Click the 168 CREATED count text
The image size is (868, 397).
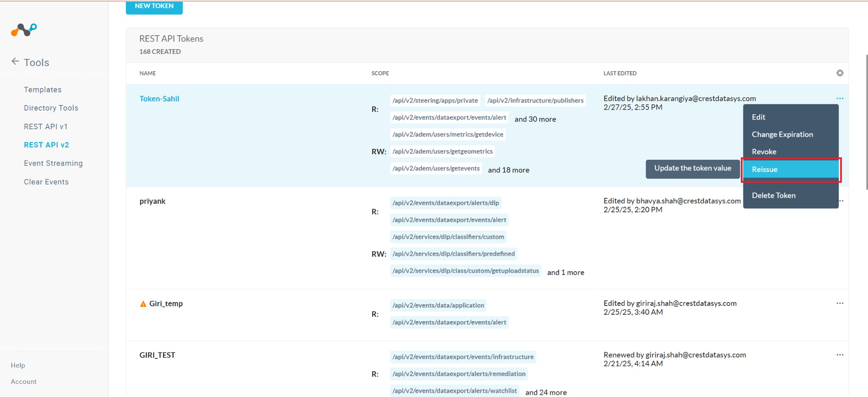pyautogui.click(x=160, y=52)
